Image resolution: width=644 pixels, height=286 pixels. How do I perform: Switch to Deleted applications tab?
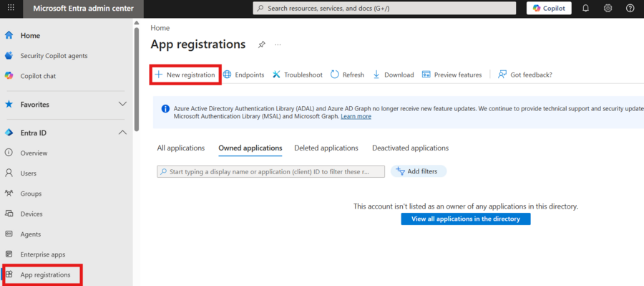(326, 148)
